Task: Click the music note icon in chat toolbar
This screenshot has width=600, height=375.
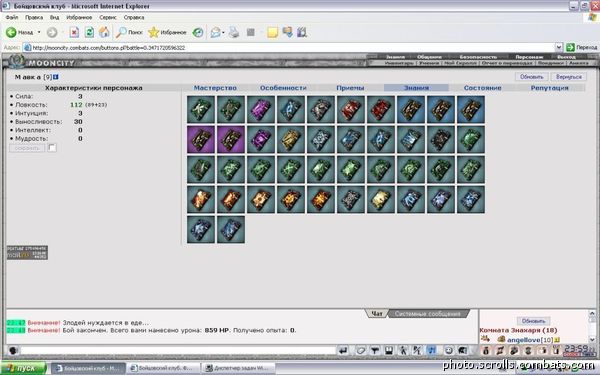Action: click(x=432, y=350)
